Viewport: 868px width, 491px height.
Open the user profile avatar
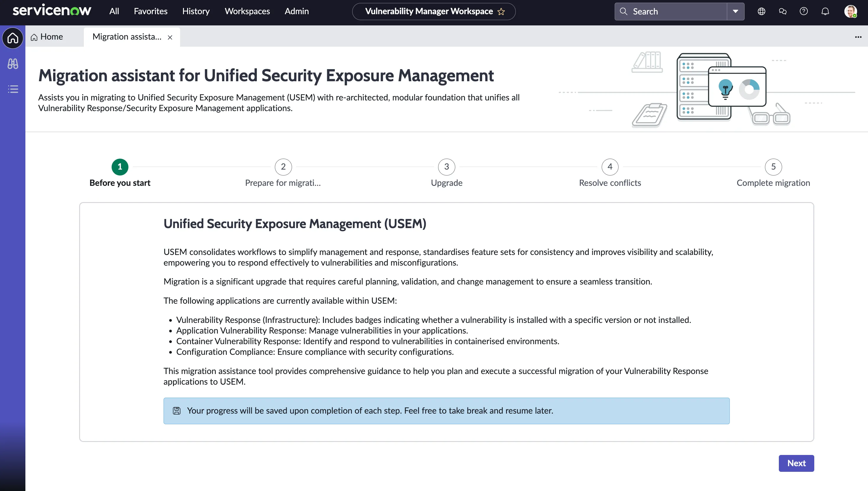(850, 12)
